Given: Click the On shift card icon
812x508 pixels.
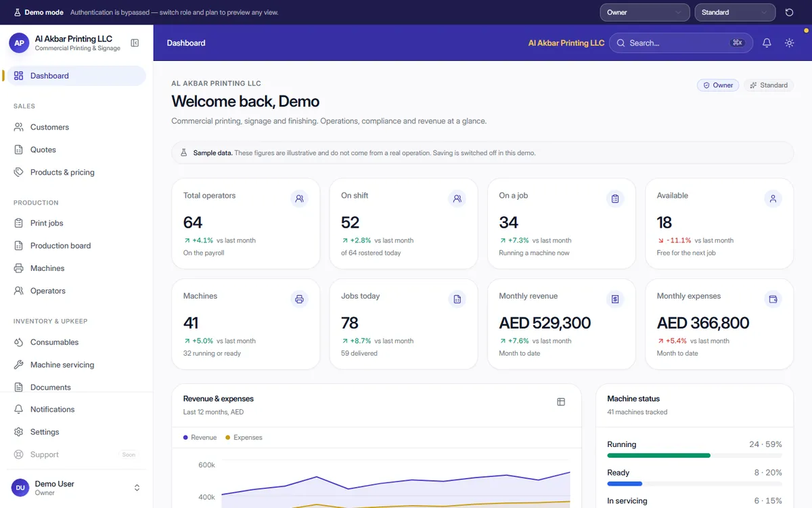Looking at the screenshot, I should click(x=457, y=199).
